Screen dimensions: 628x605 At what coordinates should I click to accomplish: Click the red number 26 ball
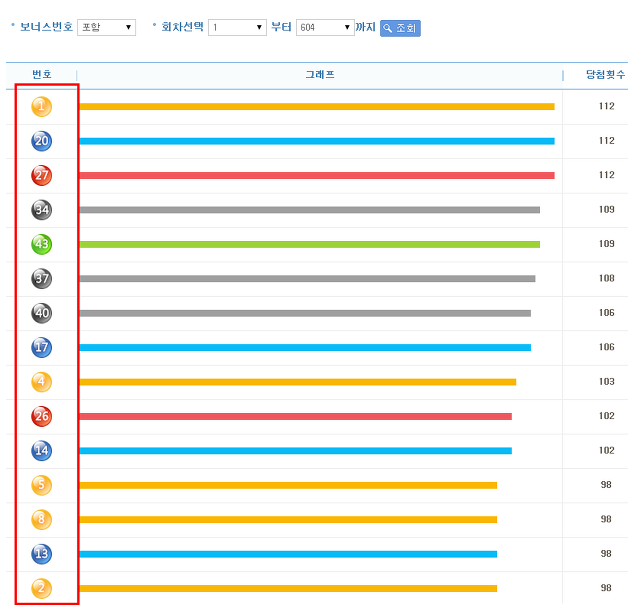click(42, 416)
